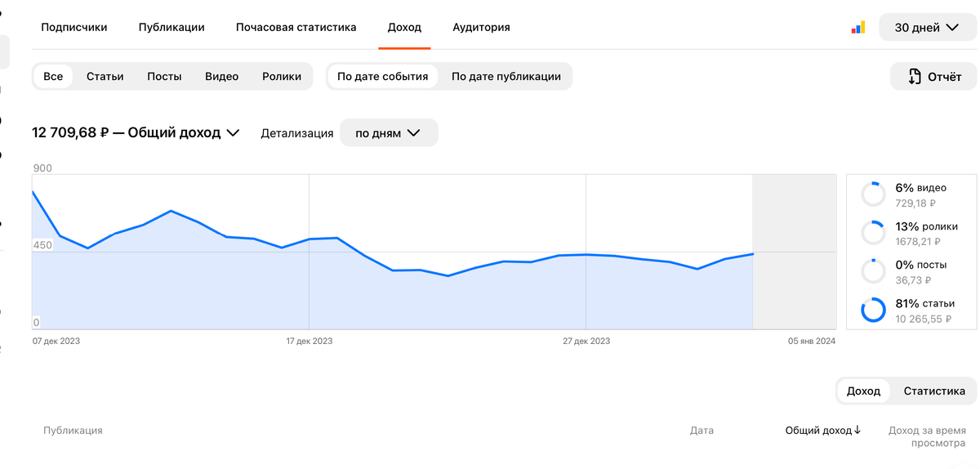
Task: Click the colored bar chart icon
Action: (x=857, y=27)
